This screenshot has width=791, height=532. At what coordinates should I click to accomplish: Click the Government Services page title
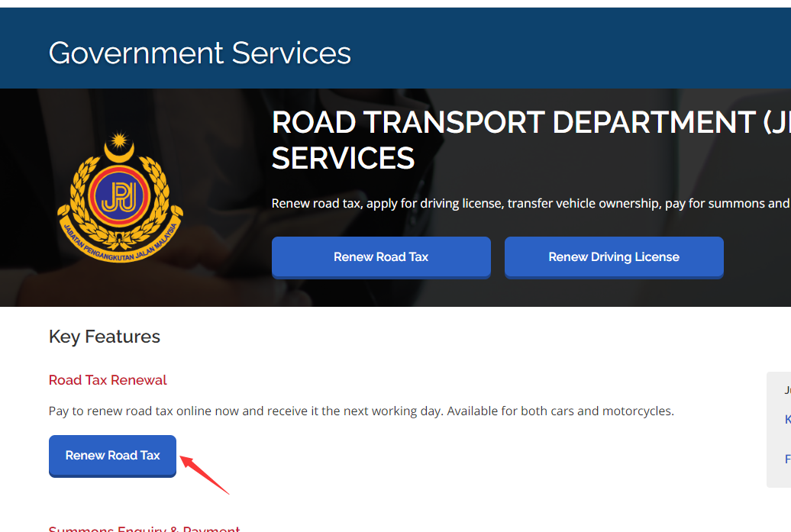(200, 53)
